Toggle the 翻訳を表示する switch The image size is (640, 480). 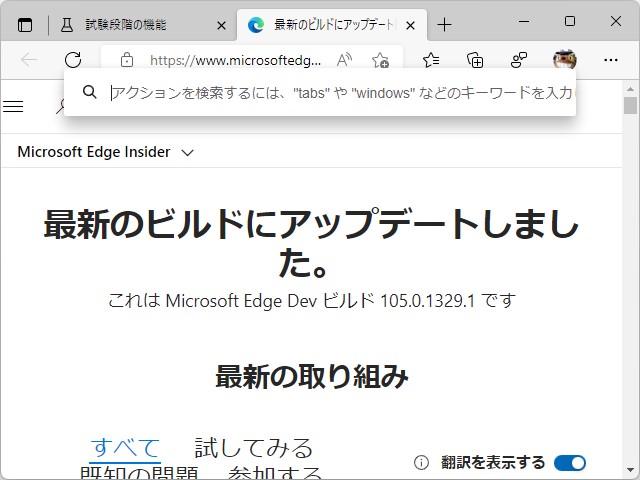pos(570,462)
